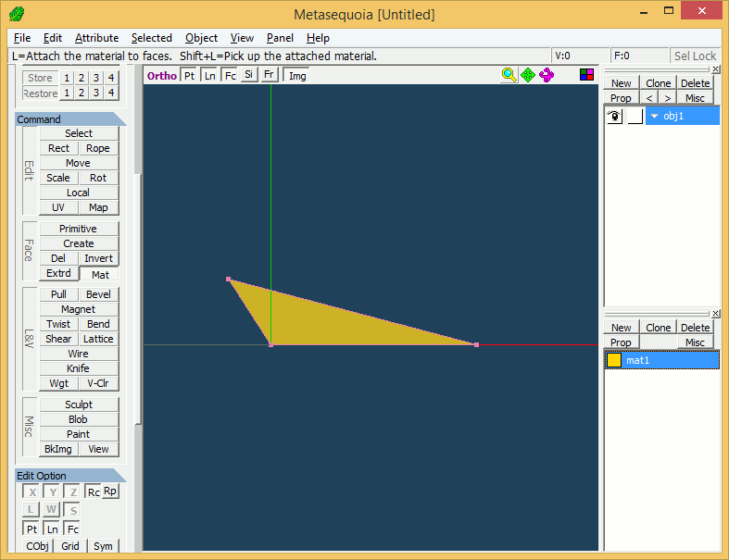
Task: Open the Primitive command
Action: [x=78, y=229]
